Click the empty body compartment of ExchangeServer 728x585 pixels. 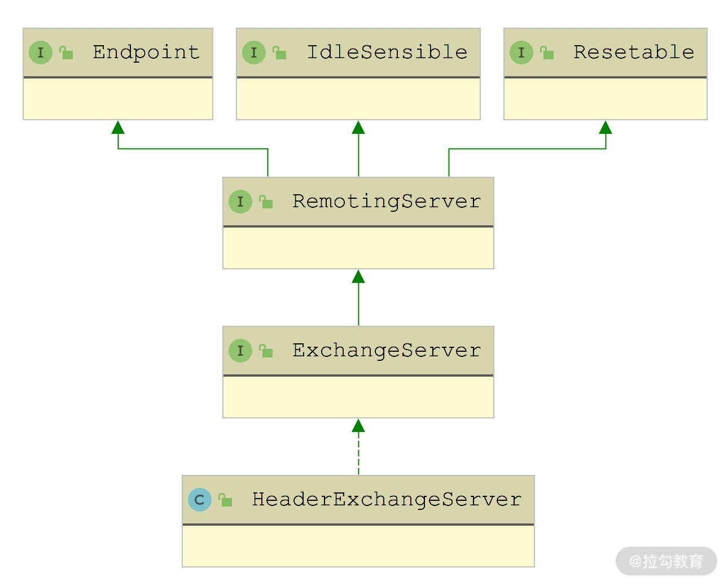[358, 397]
